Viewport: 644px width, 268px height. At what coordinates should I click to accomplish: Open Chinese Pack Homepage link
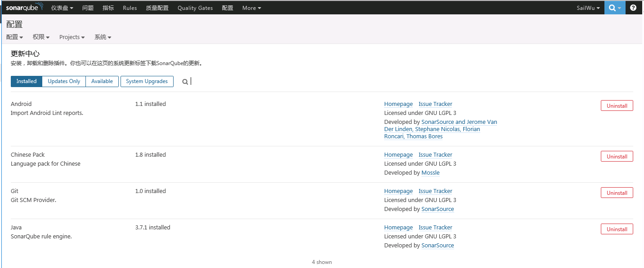coord(398,155)
